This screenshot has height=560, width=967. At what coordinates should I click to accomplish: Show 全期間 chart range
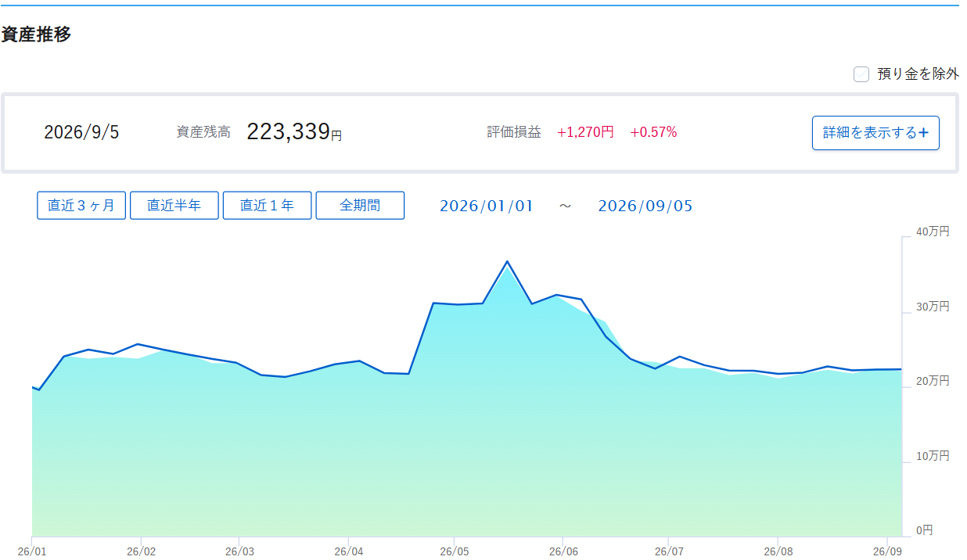tap(360, 206)
